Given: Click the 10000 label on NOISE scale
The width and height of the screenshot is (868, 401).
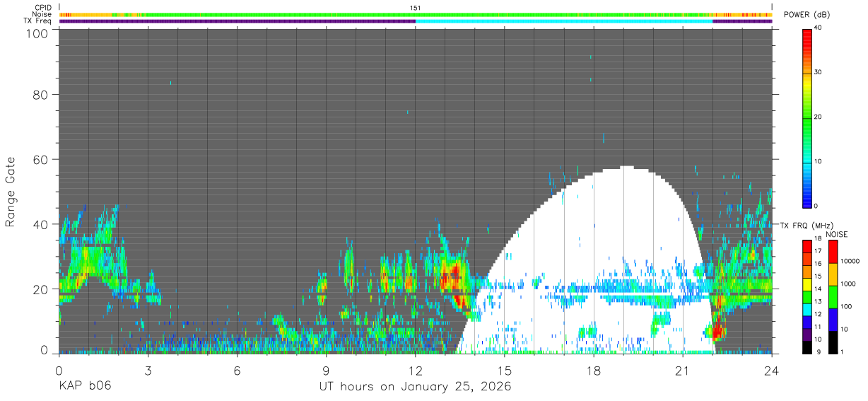Looking at the screenshot, I should coord(850,262).
